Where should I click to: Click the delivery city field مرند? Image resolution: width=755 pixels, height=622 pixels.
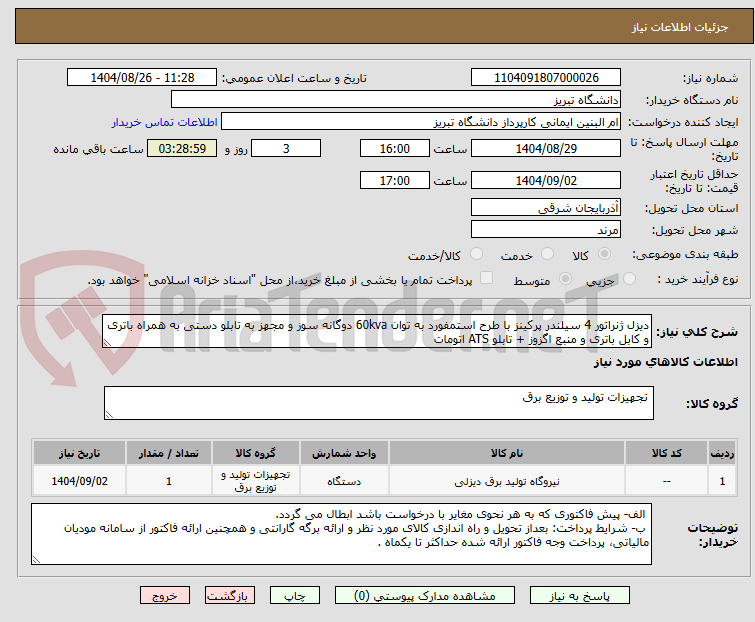[x=546, y=230]
